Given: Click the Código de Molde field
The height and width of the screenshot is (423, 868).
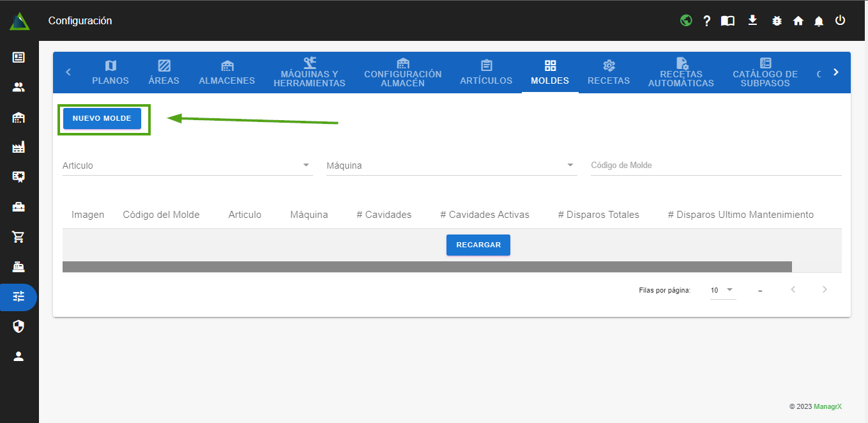Looking at the screenshot, I should pyautogui.click(x=715, y=165).
